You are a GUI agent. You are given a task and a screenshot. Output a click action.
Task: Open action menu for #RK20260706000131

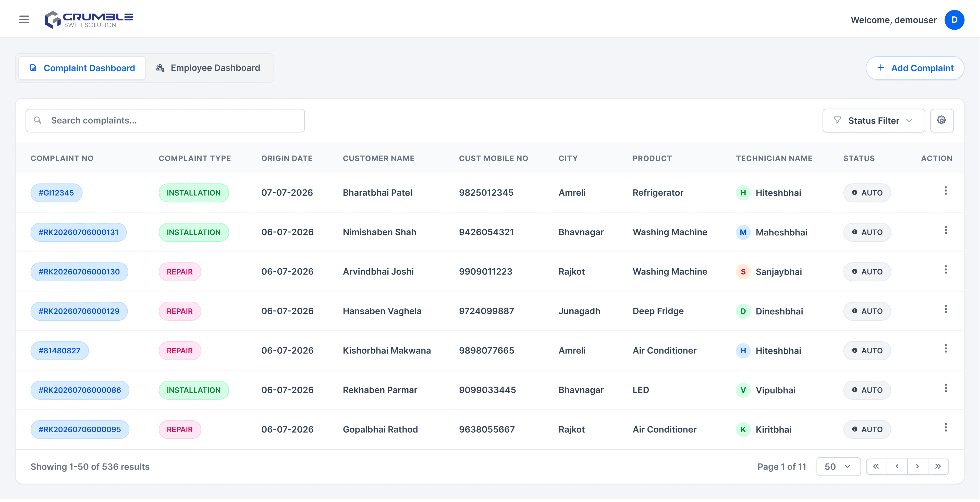945,230
